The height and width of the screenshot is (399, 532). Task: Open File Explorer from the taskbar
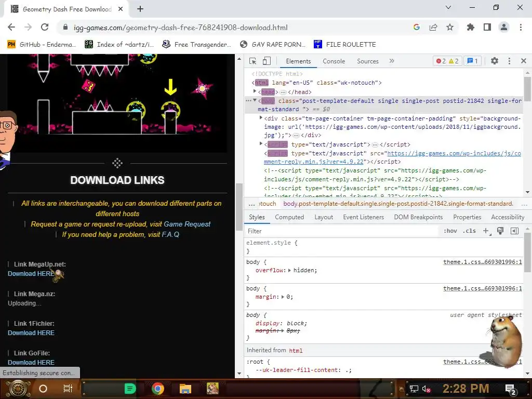coord(185,389)
